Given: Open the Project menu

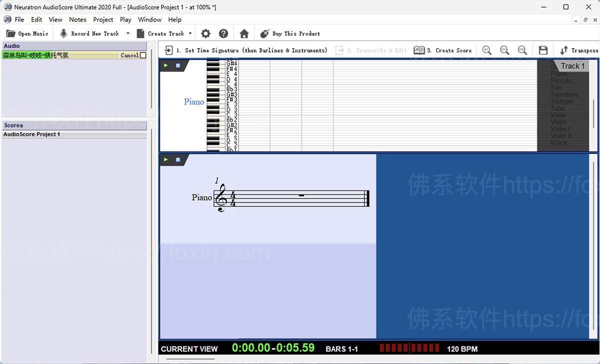Looking at the screenshot, I should (x=103, y=19).
